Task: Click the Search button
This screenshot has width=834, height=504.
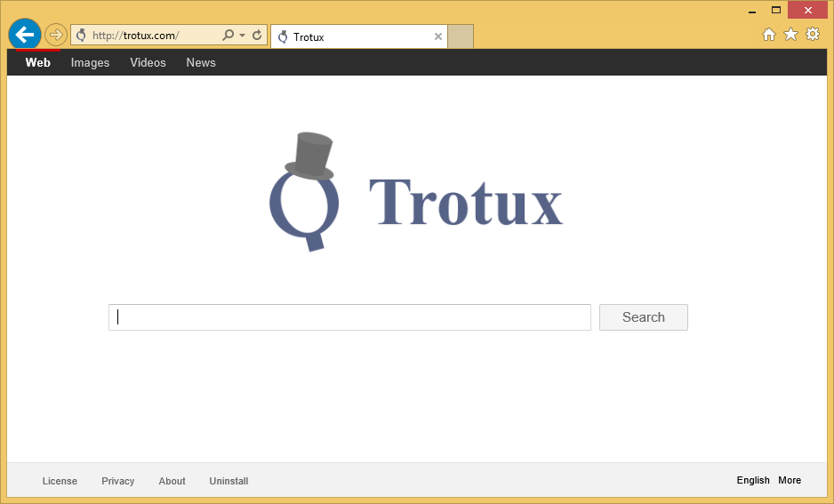Action: coord(644,317)
